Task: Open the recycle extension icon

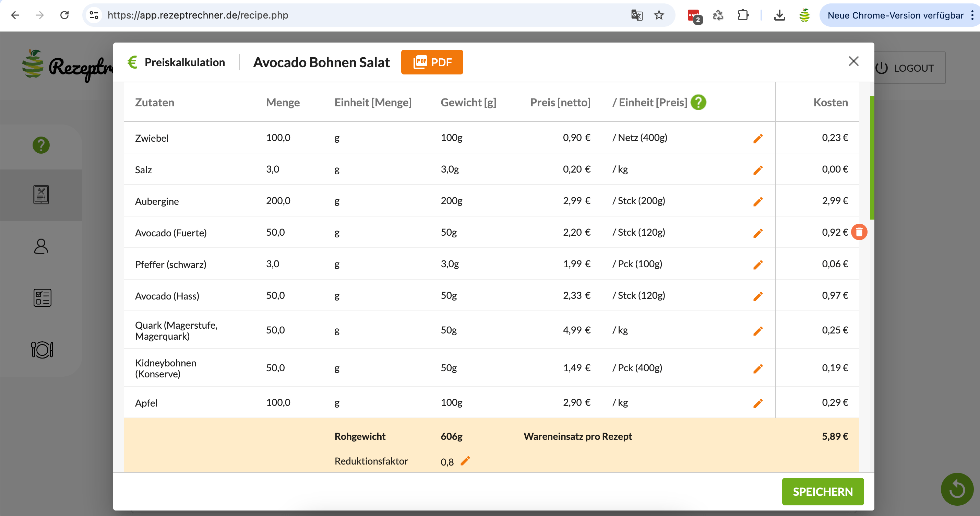Action: (x=718, y=15)
